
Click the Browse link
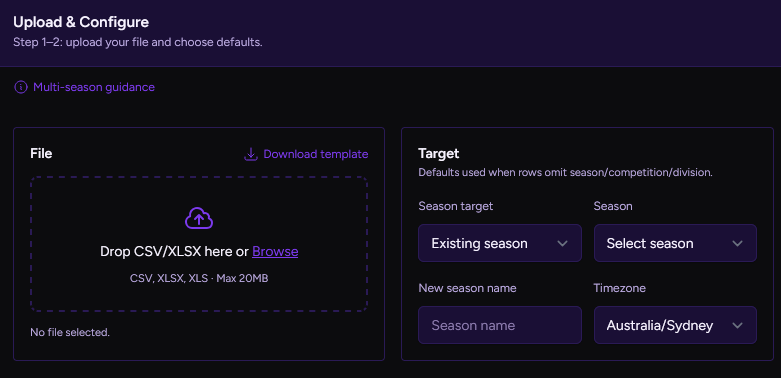(x=275, y=252)
